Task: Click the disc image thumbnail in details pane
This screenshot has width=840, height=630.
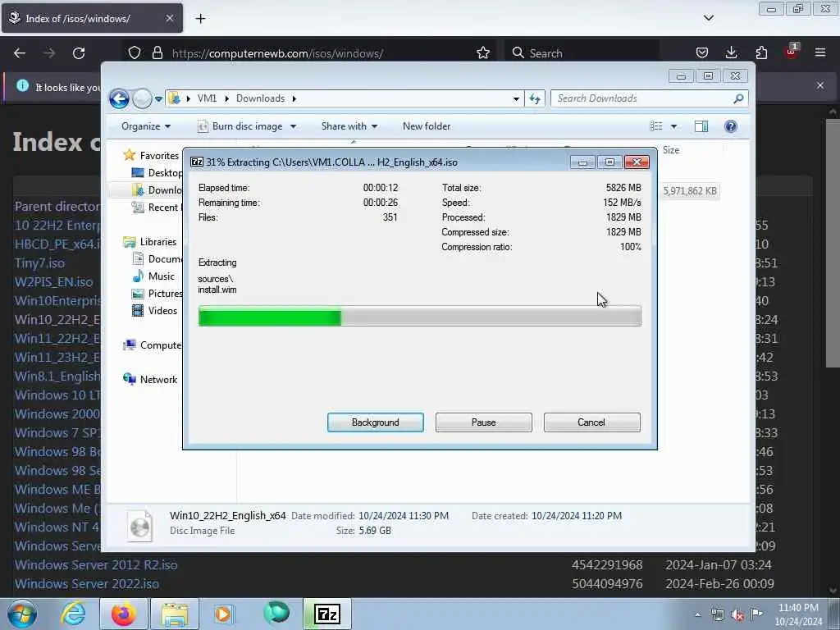Action: point(140,526)
